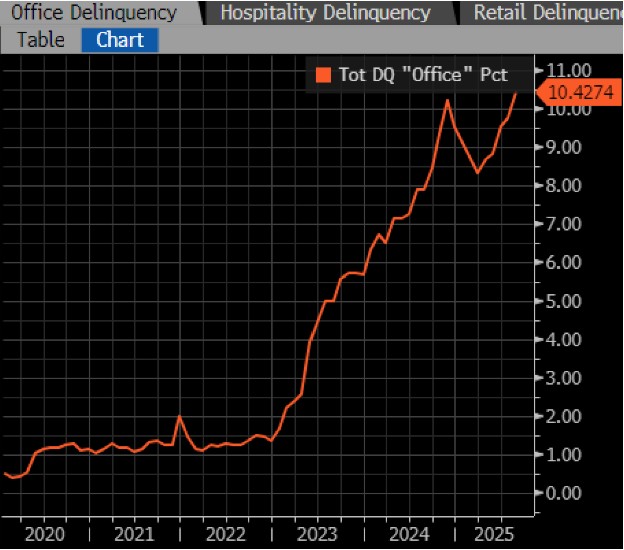Image resolution: width=624 pixels, height=550 pixels.
Task: Click the 2020 label on the x-axis
Action: click(43, 534)
